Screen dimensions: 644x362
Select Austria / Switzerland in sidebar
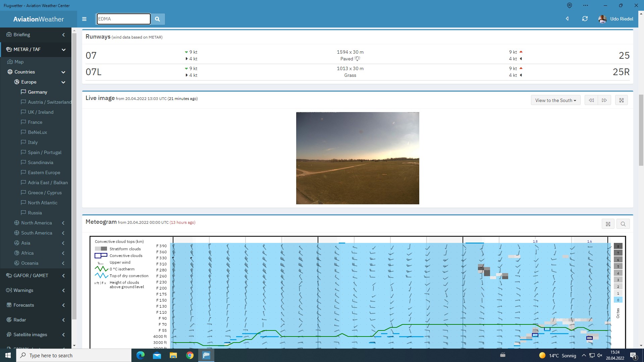coord(49,102)
